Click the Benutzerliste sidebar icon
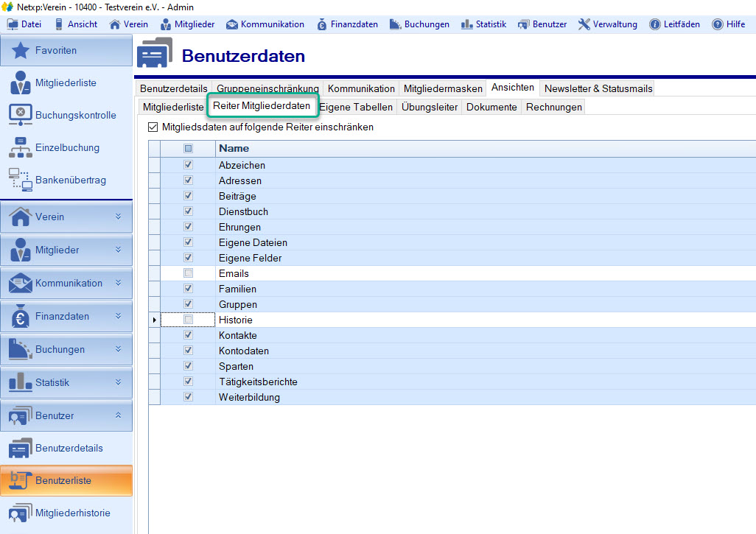This screenshot has width=756, height=534. click(21, 480)
